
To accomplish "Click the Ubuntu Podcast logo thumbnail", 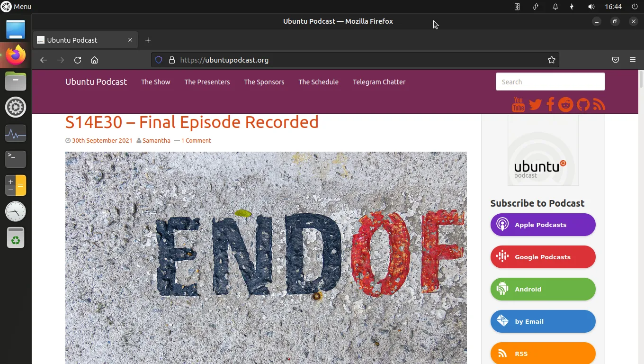I will click(x=543, y=150).
